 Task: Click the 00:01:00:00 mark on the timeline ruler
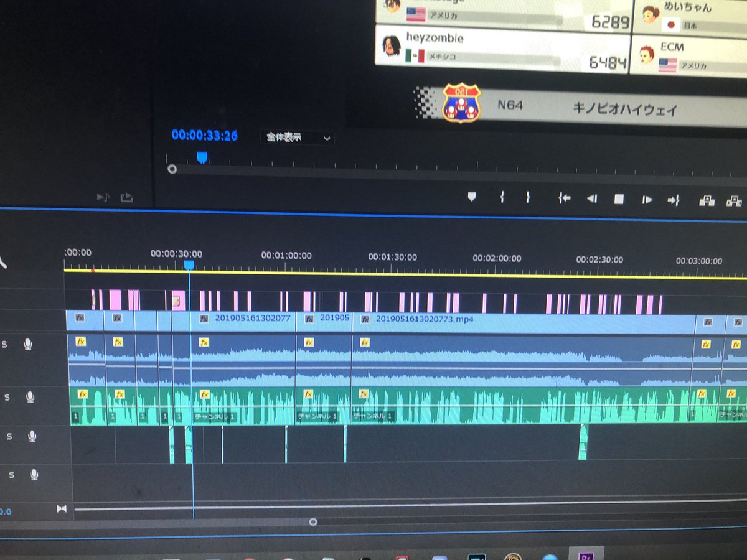tap(286, 255)
